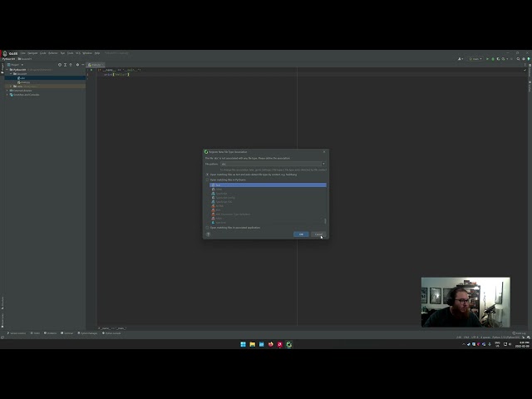
Task: Open the Help menu
Action: tap(97, 53)
